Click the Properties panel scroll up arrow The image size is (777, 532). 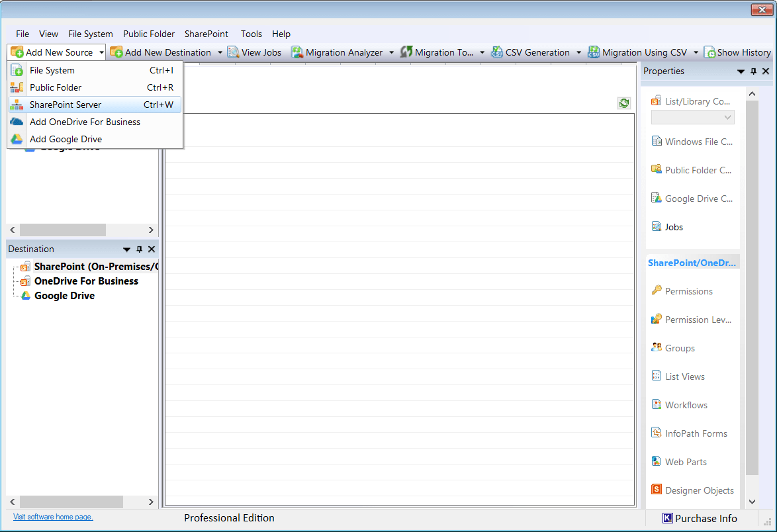(752, 93)
